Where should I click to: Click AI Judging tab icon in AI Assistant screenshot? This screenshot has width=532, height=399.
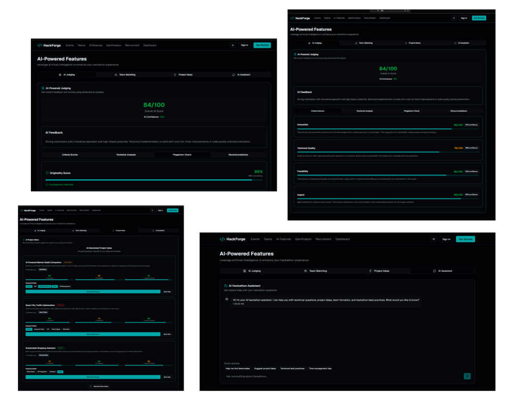click(x=245, y=271)
